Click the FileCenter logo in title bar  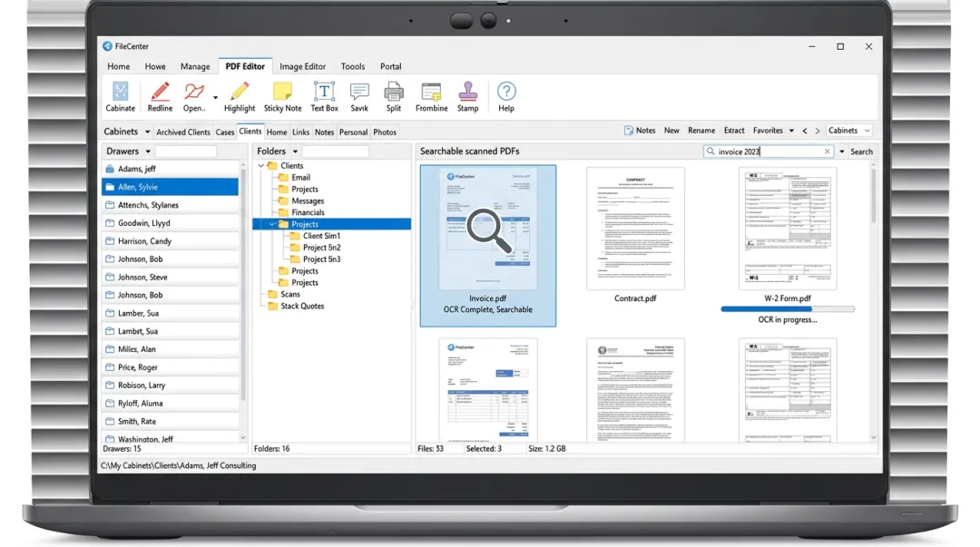click(107, 46)
